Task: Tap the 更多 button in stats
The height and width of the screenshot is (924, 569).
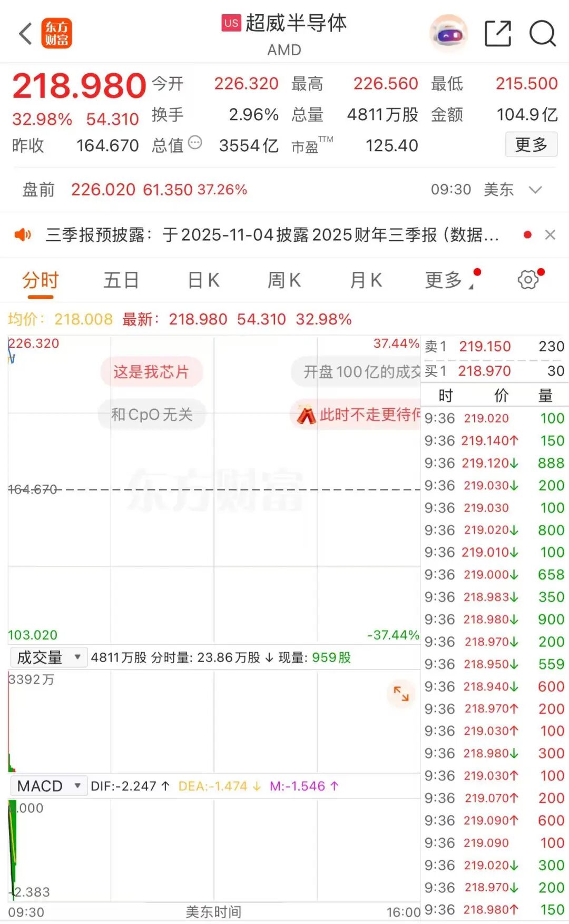Action: pyautogui.click(x=531, y=144)
